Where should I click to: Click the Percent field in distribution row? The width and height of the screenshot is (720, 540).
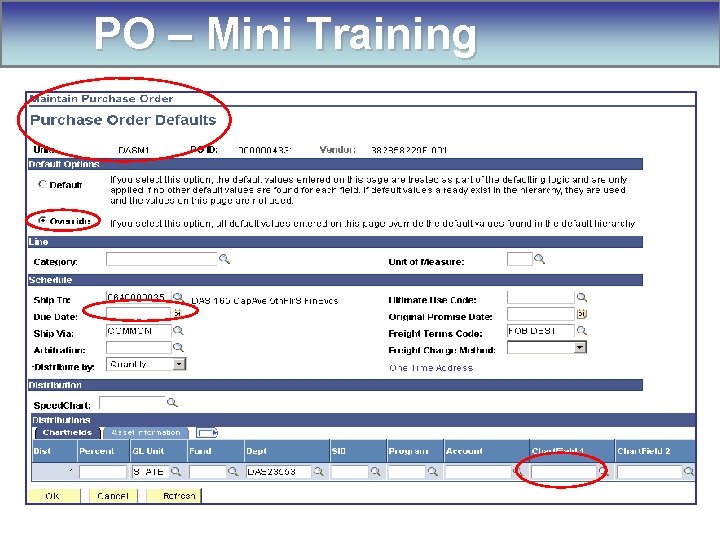102,472
